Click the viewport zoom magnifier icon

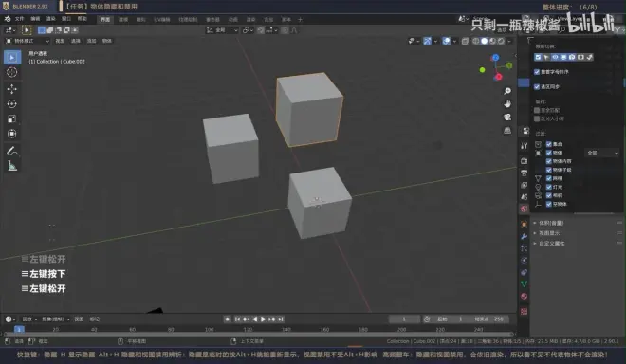coord(507,91)
